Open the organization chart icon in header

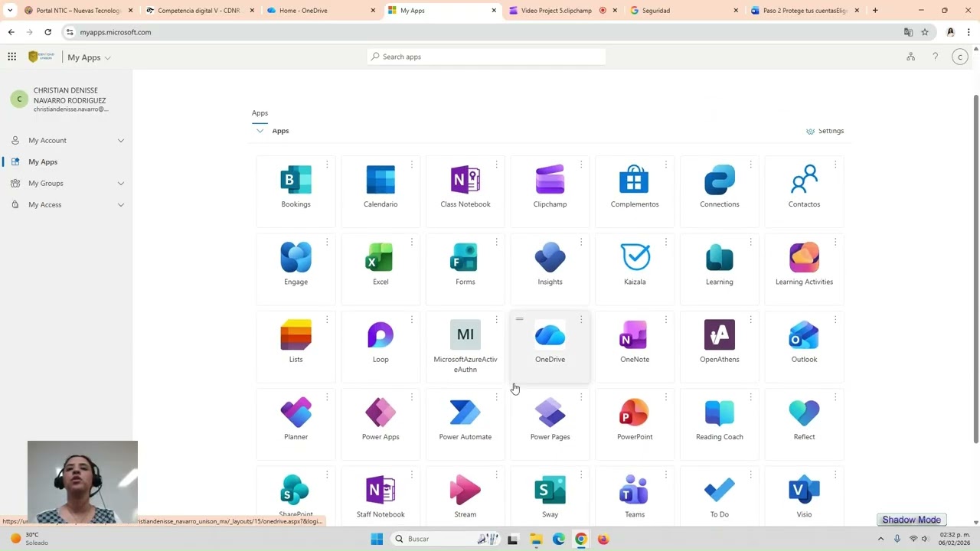[910, 57]
